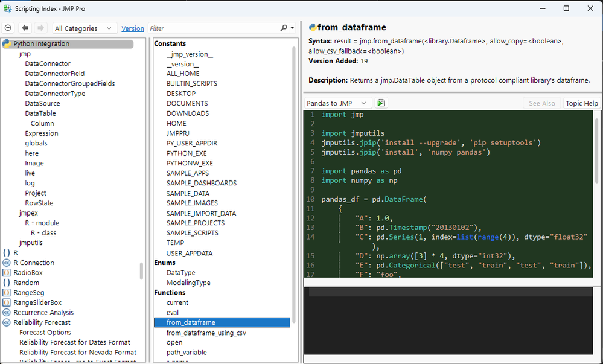Select from_dataframe_using_csv in the Functions list
The image size is (603, 364).
pyautogui.click(x=206, y=333)
